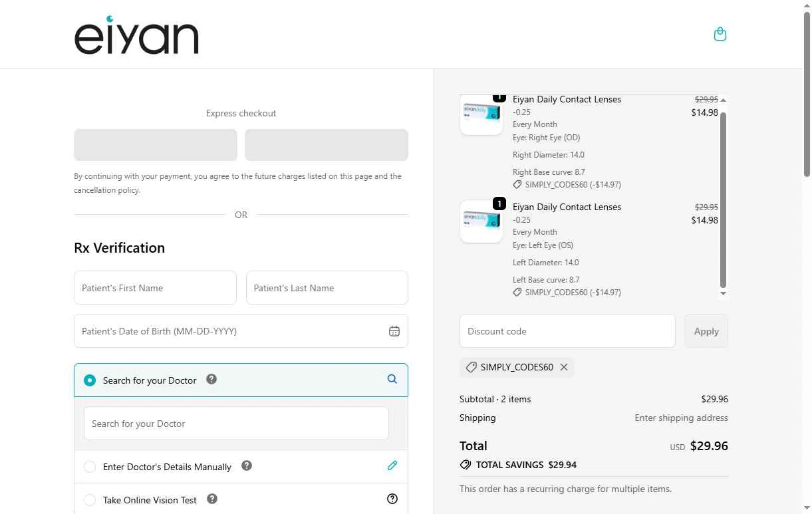
Task: Click into the Discount code field
Action: tap(567, 331)
